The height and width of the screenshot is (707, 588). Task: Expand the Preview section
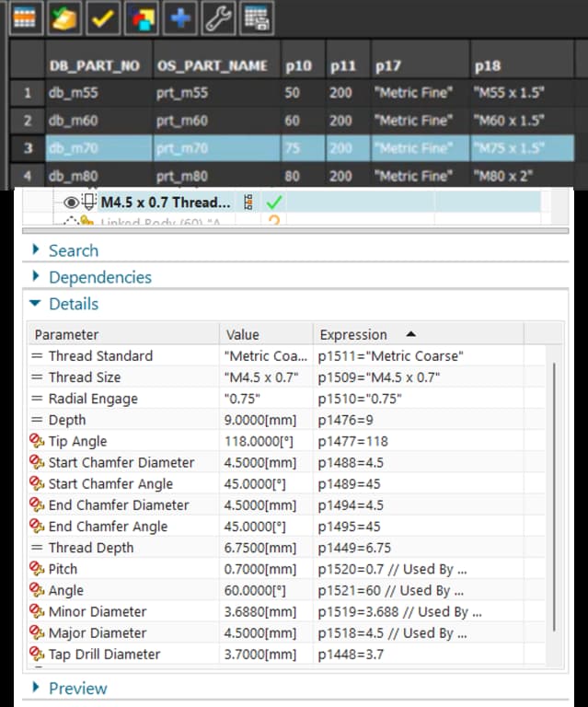36,688
